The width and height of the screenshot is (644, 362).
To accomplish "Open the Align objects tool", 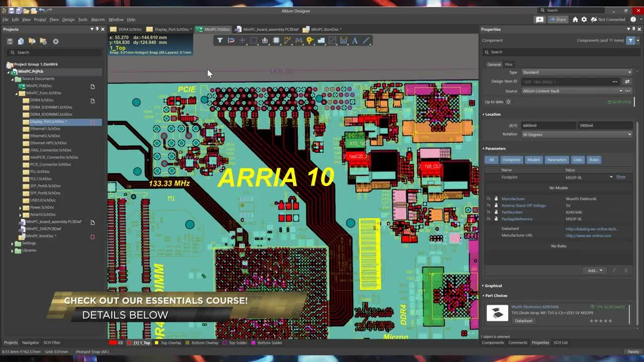I will point(265,40).
